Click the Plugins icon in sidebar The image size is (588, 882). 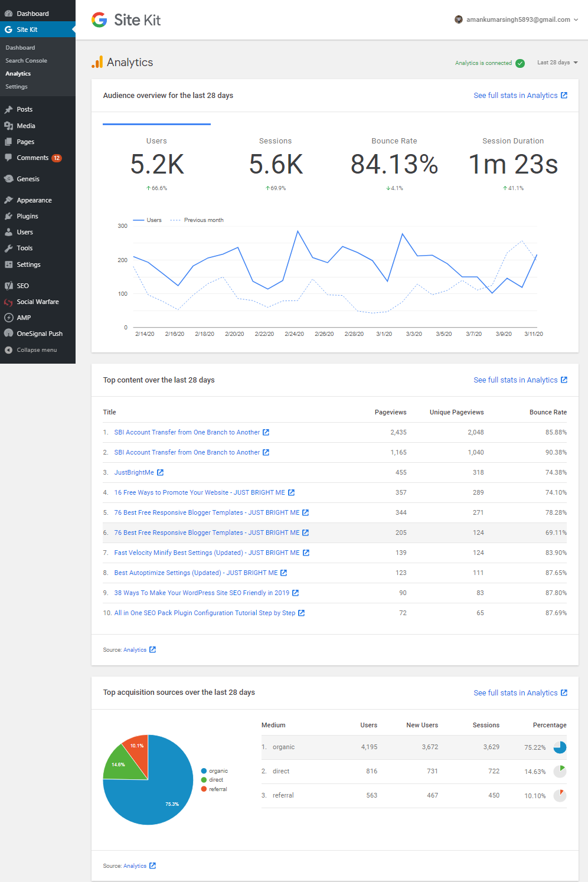tap(8, 216)
